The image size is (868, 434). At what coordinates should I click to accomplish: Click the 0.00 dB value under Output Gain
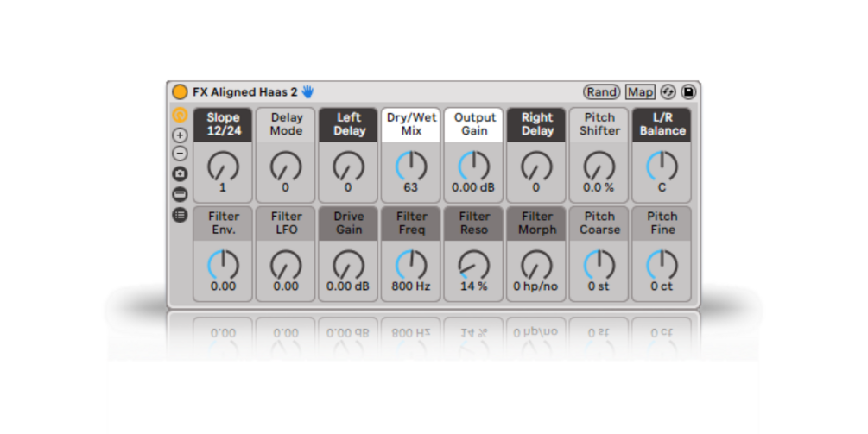[x=473, y=188]
